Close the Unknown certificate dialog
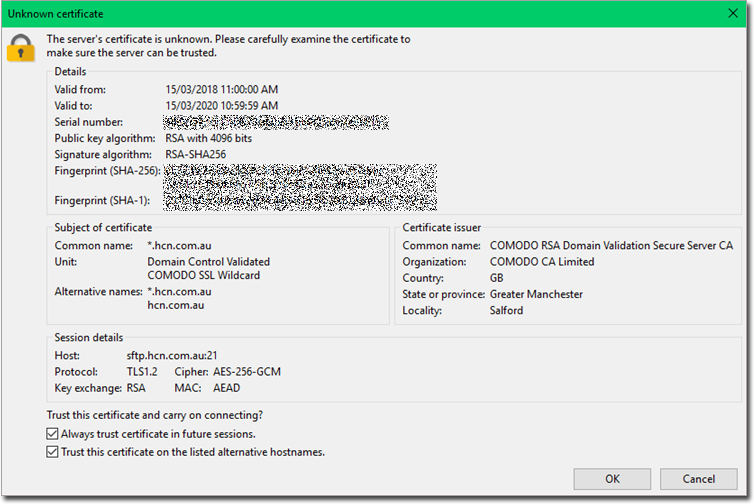The height and width of the screenshot is (504, 754). [735, 14]
